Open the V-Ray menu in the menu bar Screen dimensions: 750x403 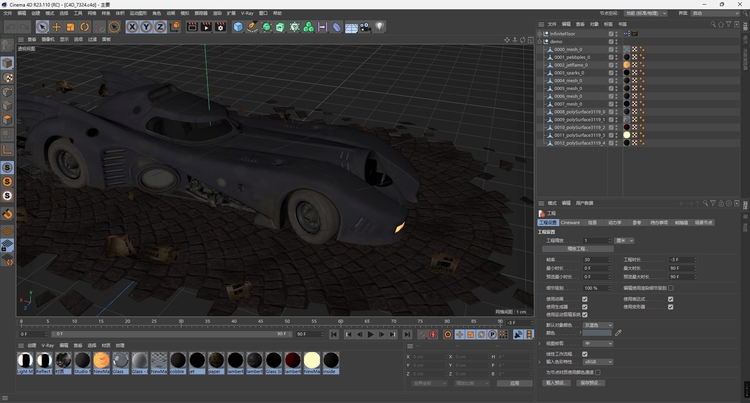click(x=247, y=13)
